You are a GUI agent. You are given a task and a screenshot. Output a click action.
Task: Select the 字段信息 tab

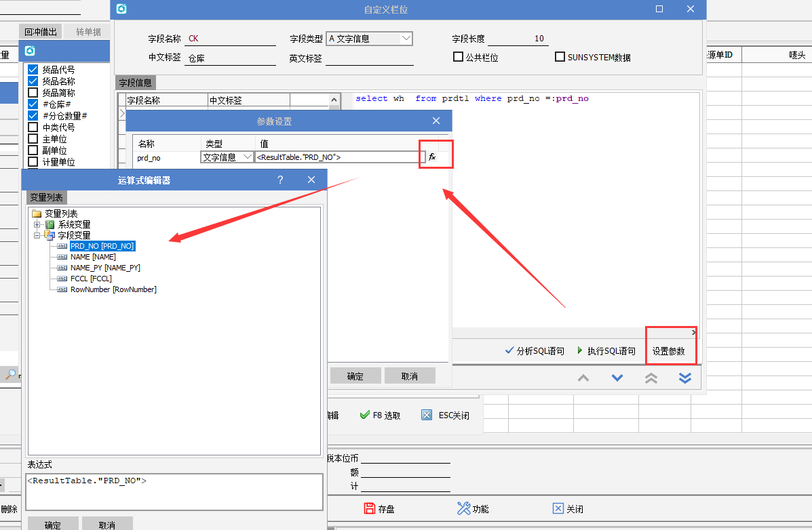pos(136,83)
